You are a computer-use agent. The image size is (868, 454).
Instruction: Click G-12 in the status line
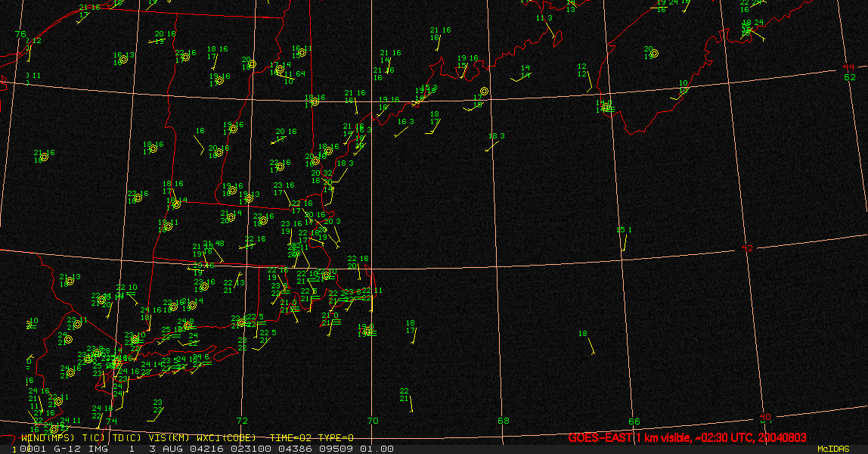pyautogui.click(x=67, y=449)
